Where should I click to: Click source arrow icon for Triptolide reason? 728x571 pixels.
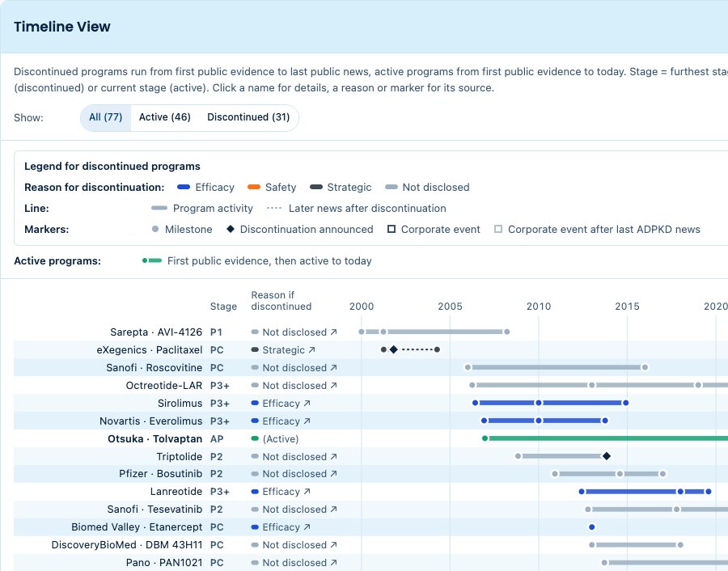[x=334, y=456]
